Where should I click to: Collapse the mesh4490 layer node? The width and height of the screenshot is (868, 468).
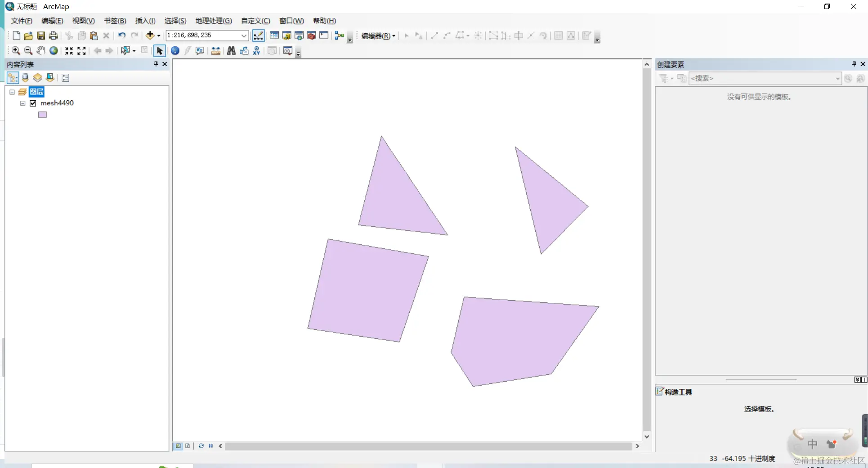click(x=22, y=103)
